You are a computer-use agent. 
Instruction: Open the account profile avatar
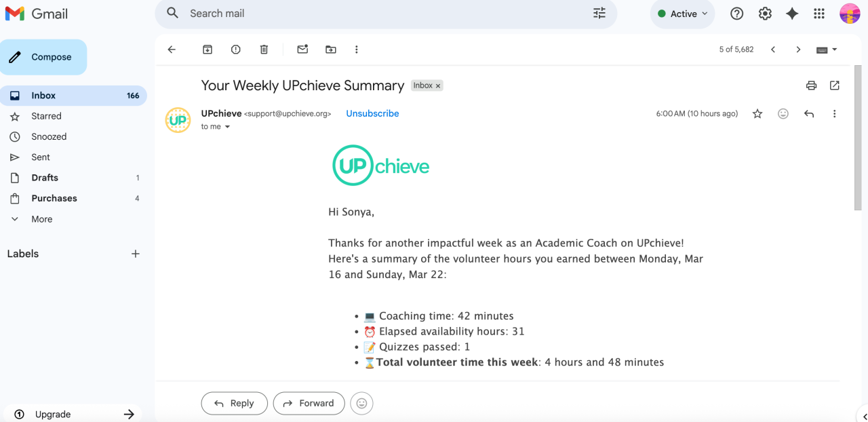click(x=850, y=14)
